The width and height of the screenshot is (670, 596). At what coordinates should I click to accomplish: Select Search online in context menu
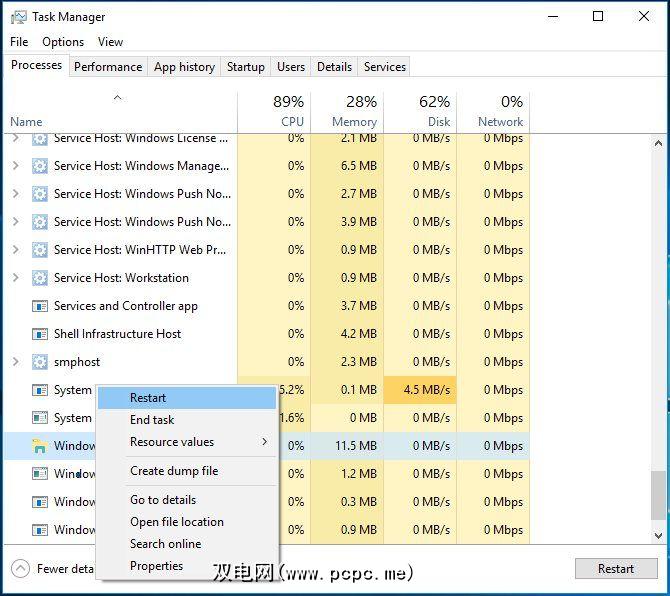tap(187, 544)
